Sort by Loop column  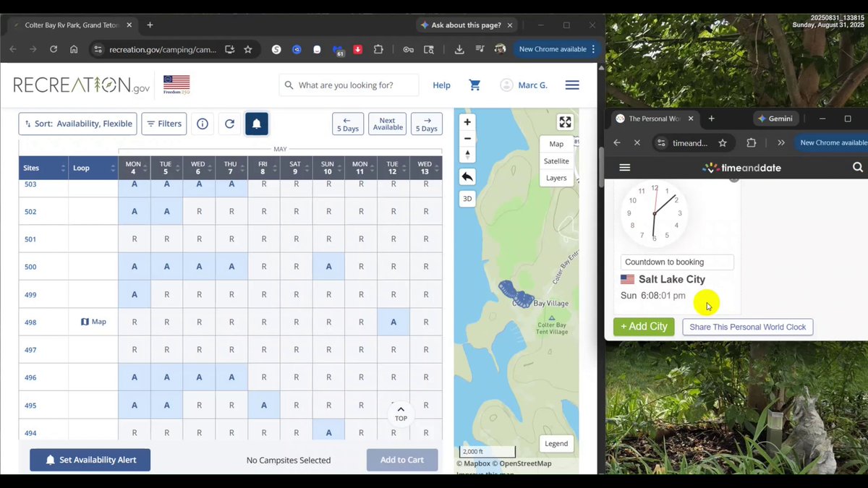93,168
